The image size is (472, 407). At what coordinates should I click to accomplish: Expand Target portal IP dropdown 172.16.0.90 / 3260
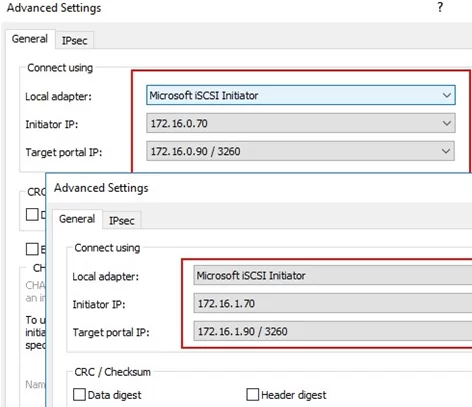pos(300,151)
